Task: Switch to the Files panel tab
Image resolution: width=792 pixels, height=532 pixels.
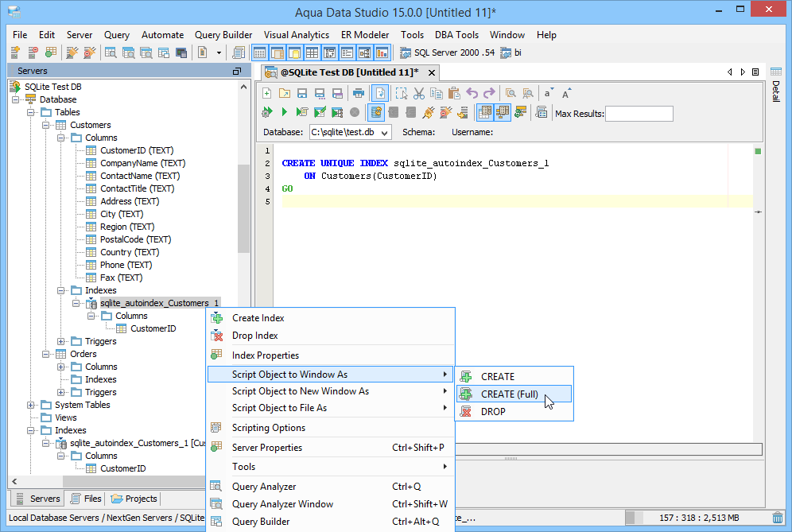Action: (x=87, y=499)
